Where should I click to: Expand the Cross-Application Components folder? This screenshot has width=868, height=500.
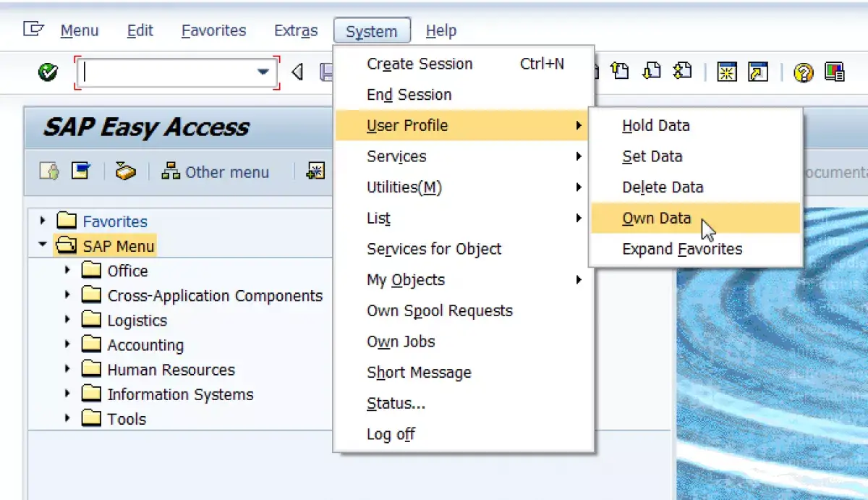pyautogui.click(x=68, y=295)
